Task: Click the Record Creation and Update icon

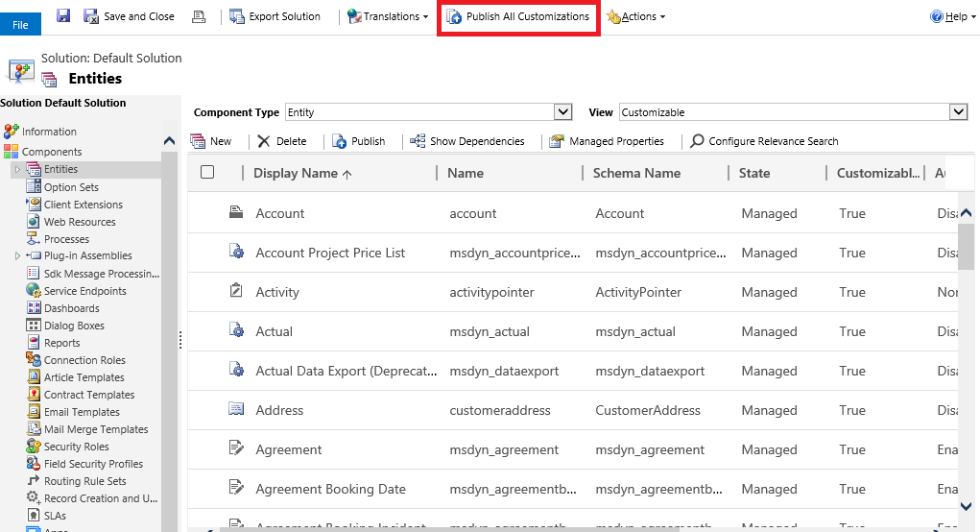Action: pos(34,497)
